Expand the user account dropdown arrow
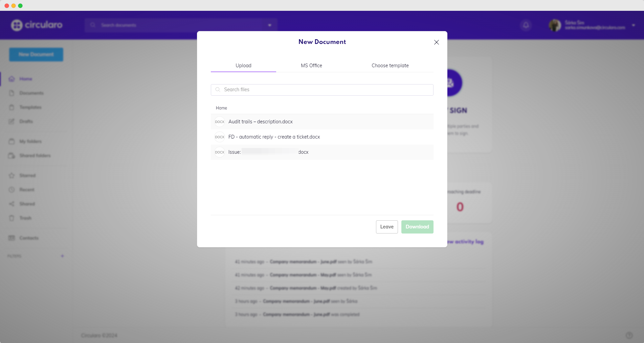 coord(633,25)
